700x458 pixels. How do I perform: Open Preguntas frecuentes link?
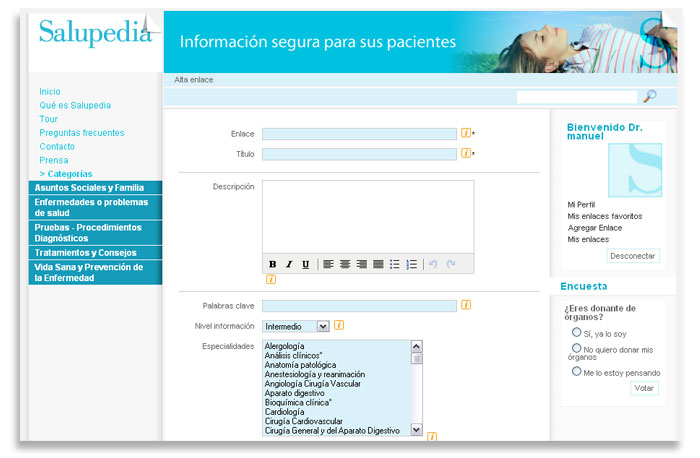pyautogui.click(x=82, y=133)
